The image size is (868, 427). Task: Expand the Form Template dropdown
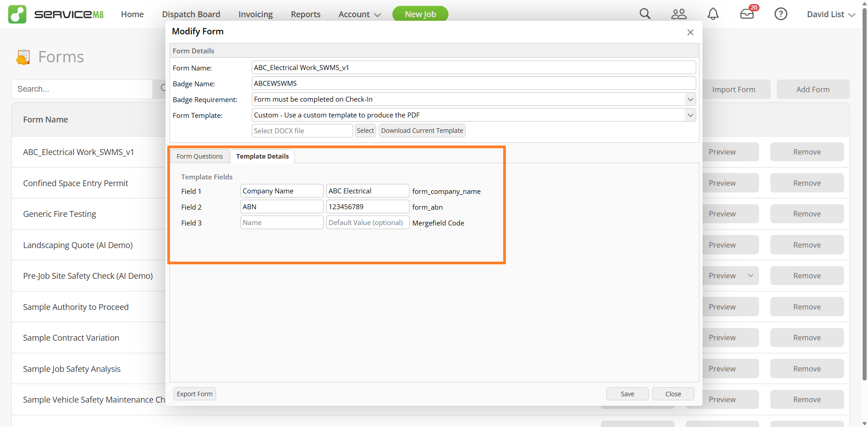tap(690, 115)
